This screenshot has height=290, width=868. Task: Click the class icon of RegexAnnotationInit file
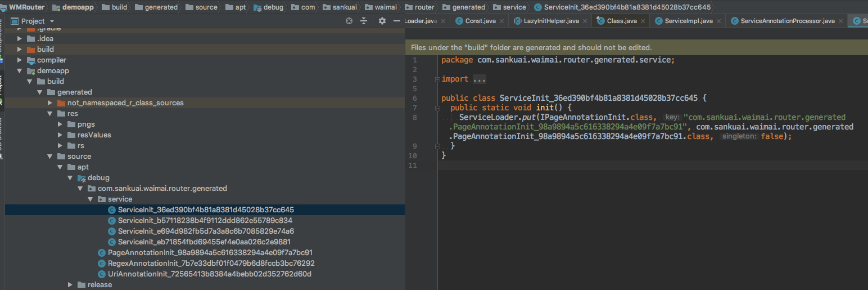point(102,263)
